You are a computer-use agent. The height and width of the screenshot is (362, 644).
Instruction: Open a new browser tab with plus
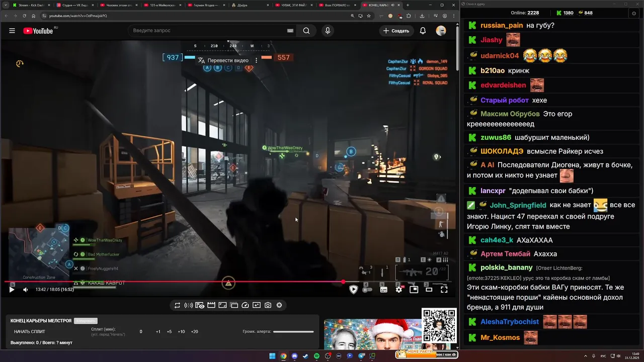click(408, 5)
